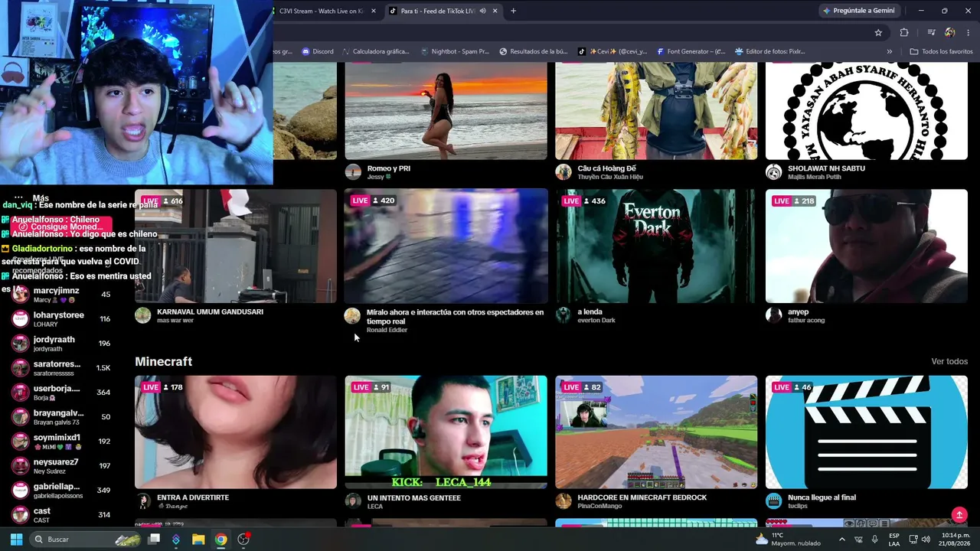980x551 pixels.
Task: Click the Majlis Merah Putih avatar
Action: tap(774, 172)
